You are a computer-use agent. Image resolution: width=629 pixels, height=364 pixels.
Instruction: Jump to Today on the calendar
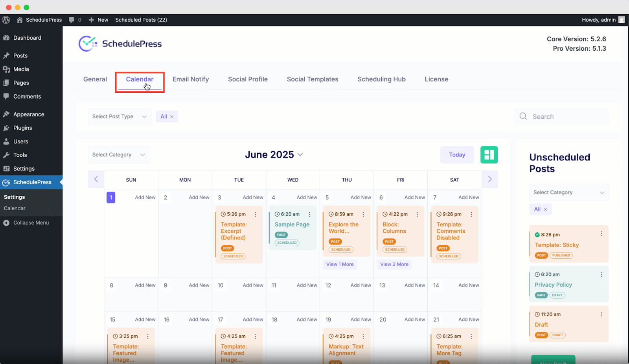click(457, 155)
